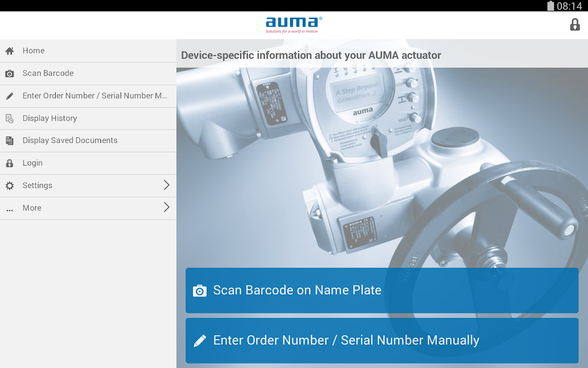Image resolution: width=588 pixels, height=368 pixels.
Task: Open Display History menu entry
Action: point(88,118)
